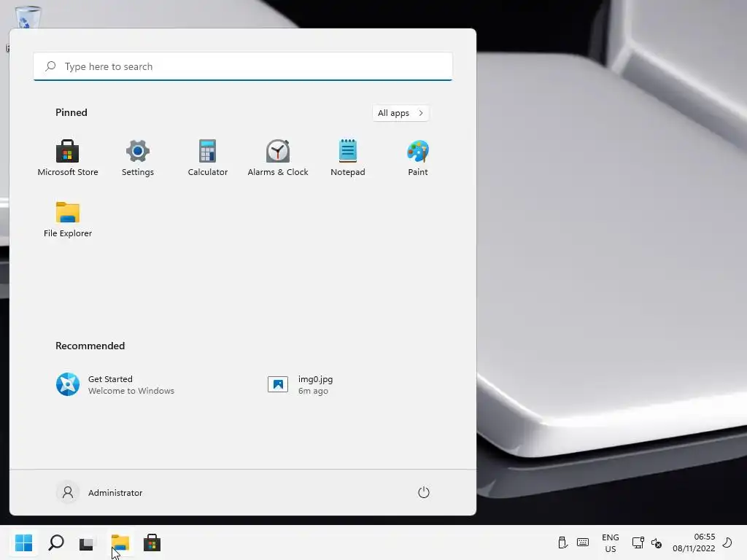
Task: Open the touch keyboard tray icon
Action: (583, 542)
